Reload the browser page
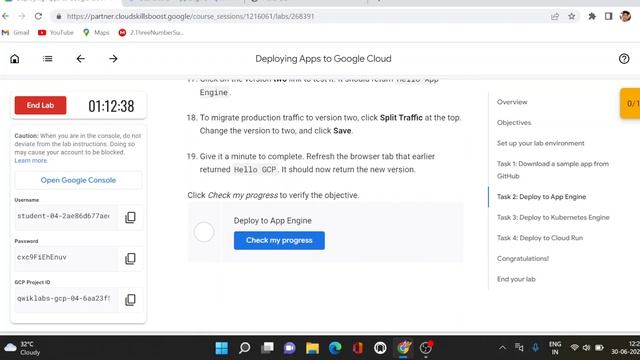This screenshot has height=360, width=640. point(38,16)
